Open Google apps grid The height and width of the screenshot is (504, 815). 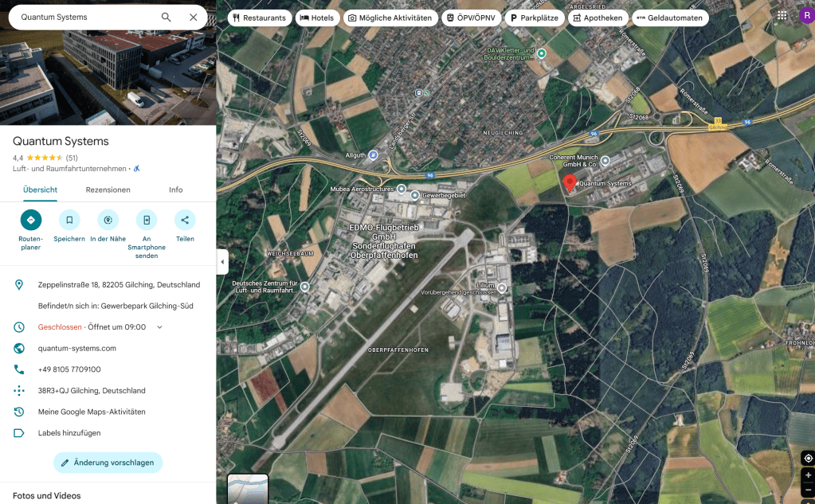pyautogui.click(x=782, y=16)
